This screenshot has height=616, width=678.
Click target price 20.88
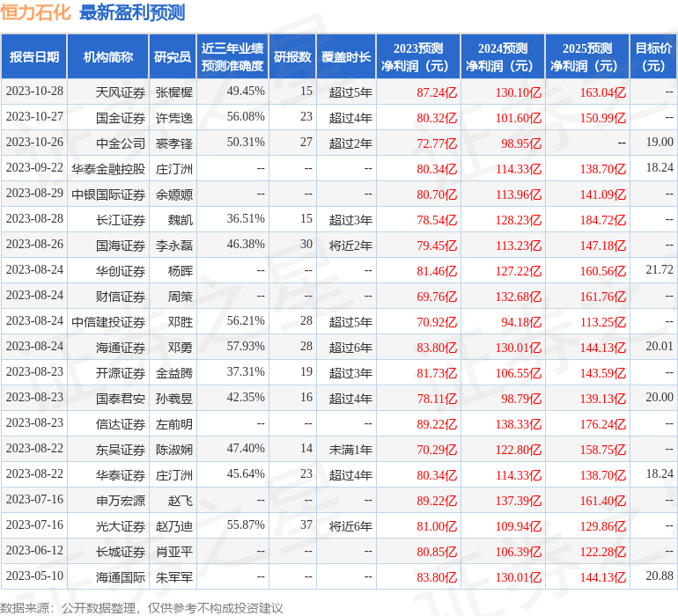tap(660, 576)
